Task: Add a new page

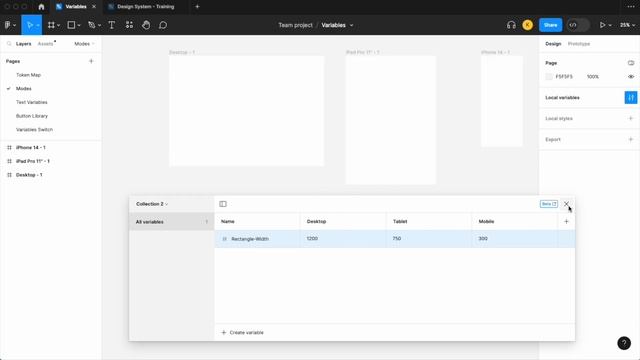Action: tap(91, 61)
